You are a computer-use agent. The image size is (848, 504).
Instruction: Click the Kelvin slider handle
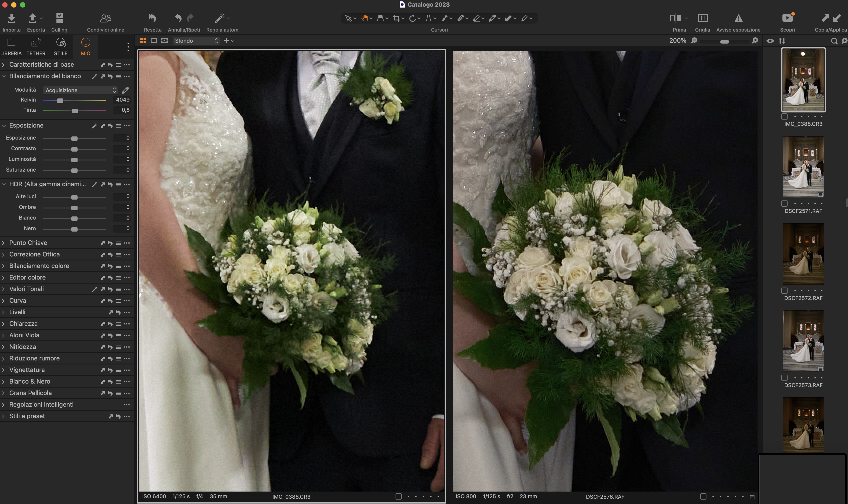pyautogui.click(x=60, y=100)
